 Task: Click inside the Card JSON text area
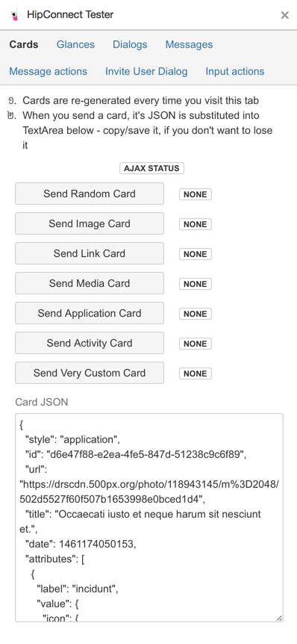point(149,518)
